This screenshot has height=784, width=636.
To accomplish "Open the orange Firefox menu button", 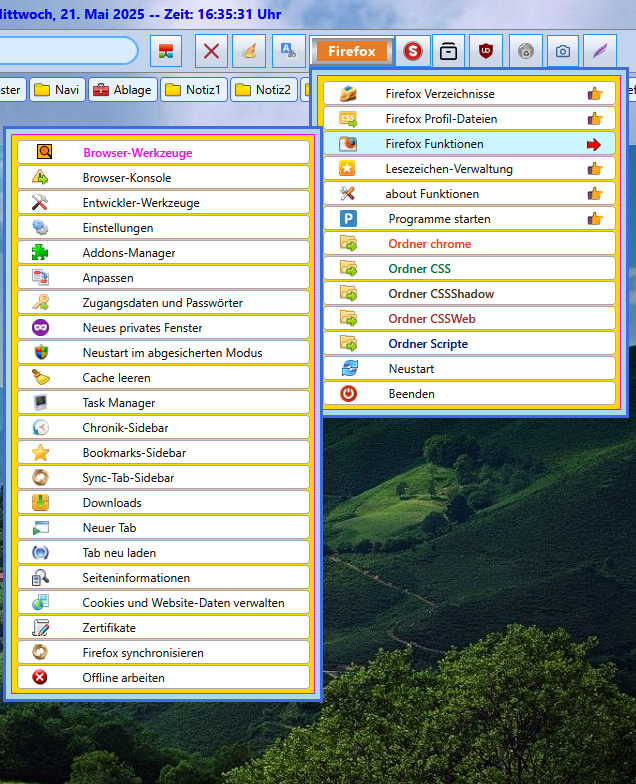I will click(352, 51).
